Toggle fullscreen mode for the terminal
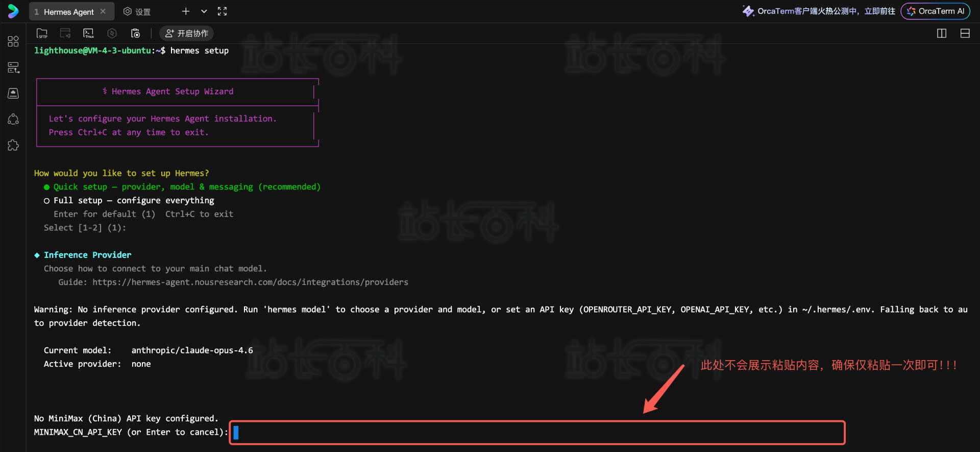 (x=222, y=11)
